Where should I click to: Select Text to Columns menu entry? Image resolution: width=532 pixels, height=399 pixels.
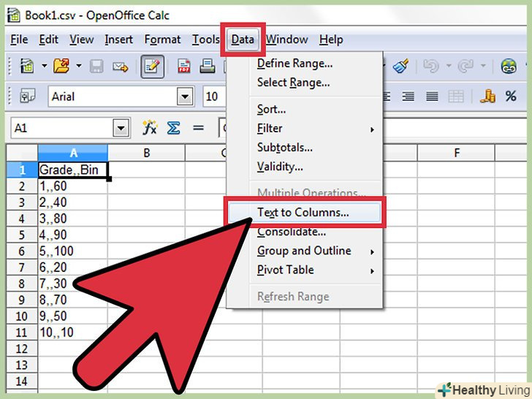point(304,213)
